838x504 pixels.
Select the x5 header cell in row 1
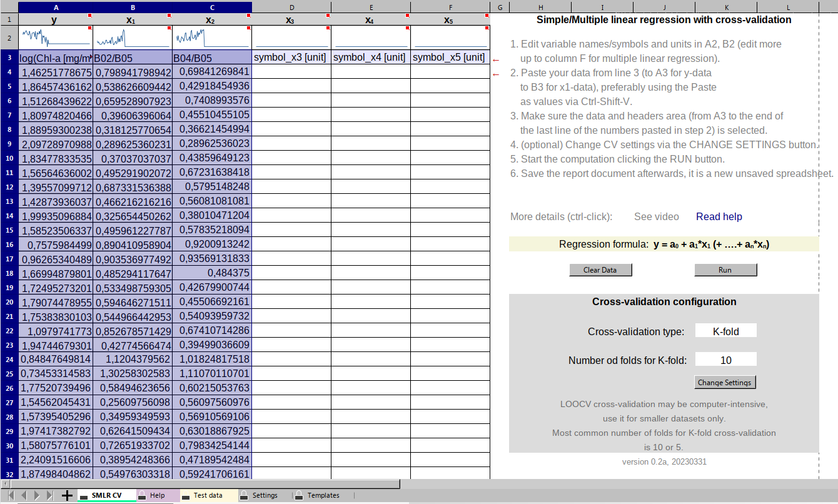pos(450,19)
